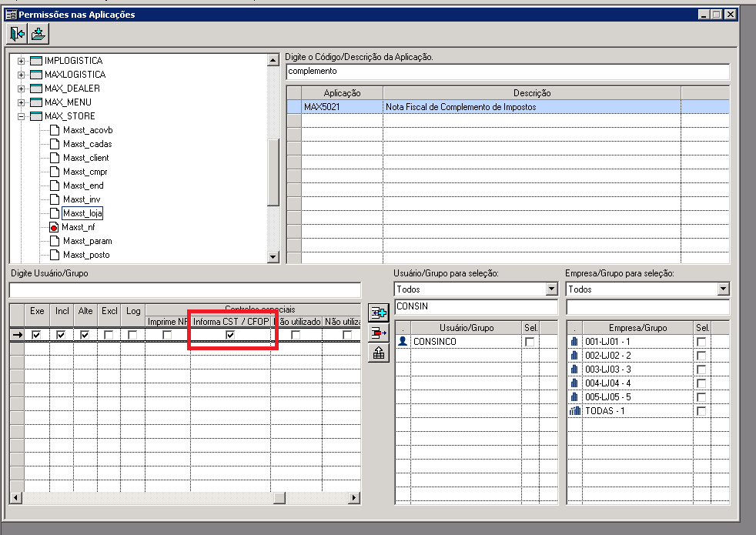The width and height of the screenshot is (756, 535).
Task: Select the CONSINCO user Sel. checkbox
Action: [x=530, y=342]
